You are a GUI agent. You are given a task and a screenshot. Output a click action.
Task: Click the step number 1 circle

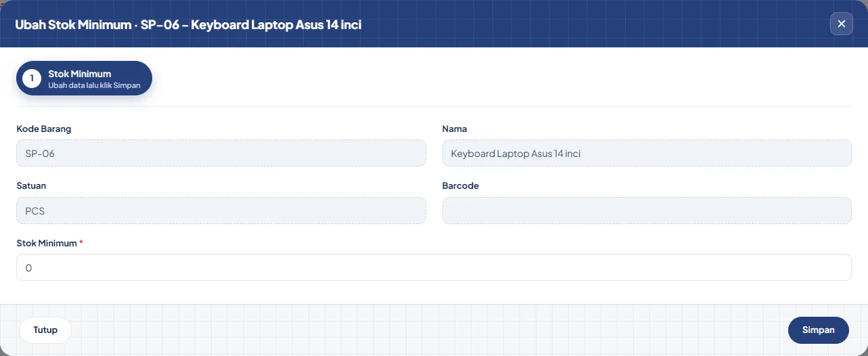coord(32,79)
